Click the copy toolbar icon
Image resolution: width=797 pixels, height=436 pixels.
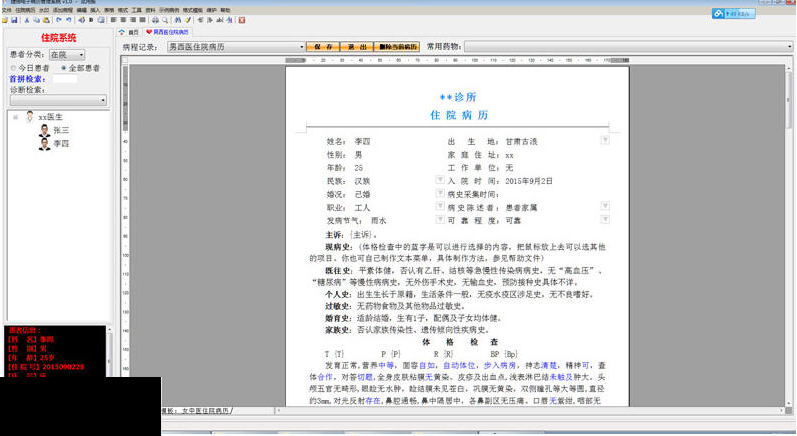37,20
